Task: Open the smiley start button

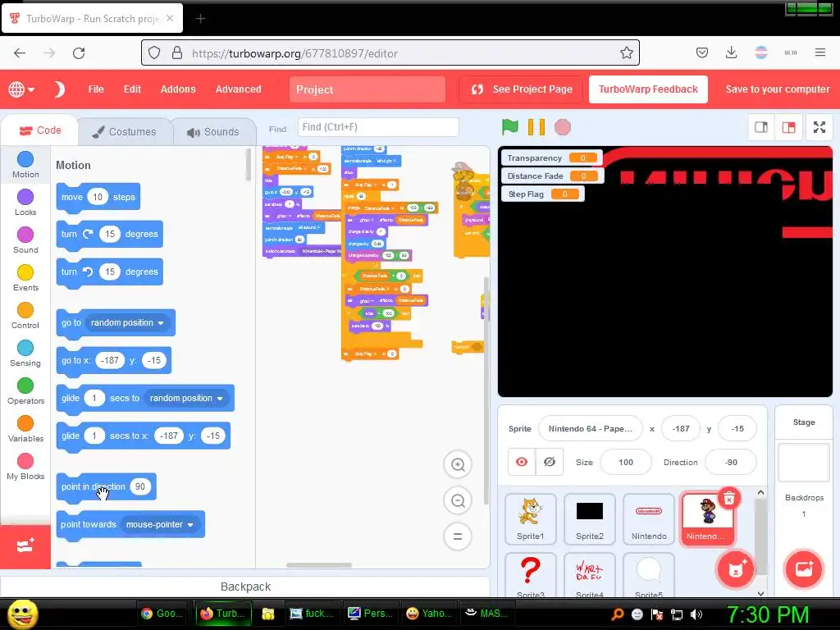Action: point(23,614)
